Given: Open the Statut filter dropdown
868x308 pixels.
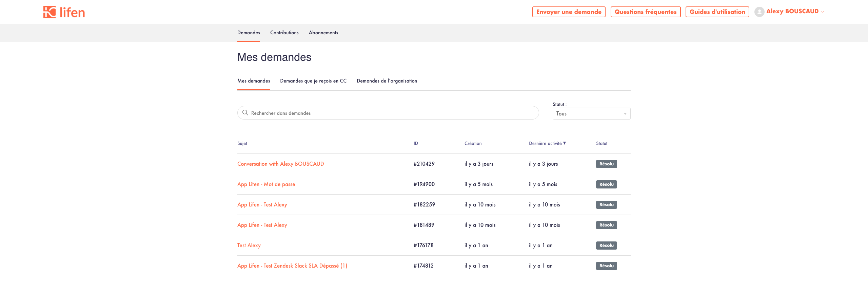Looking at the screenshot, I should (591, 114).
